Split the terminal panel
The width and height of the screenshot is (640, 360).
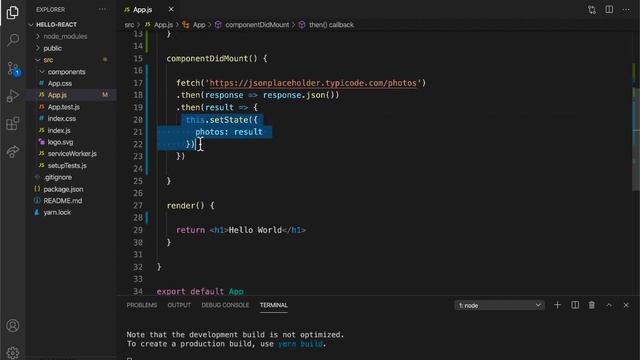click(x=575, y=305)
